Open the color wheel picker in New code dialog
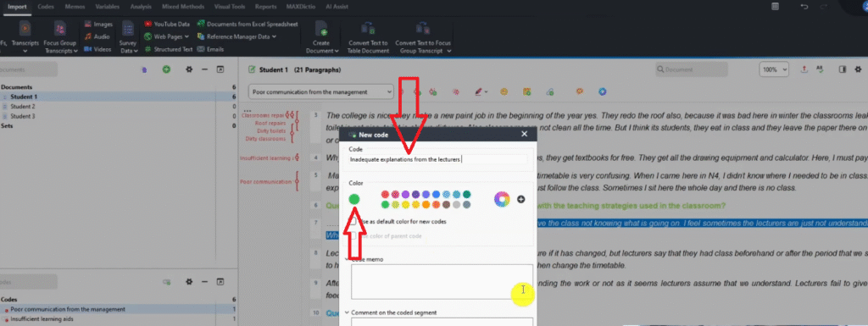 502,199
